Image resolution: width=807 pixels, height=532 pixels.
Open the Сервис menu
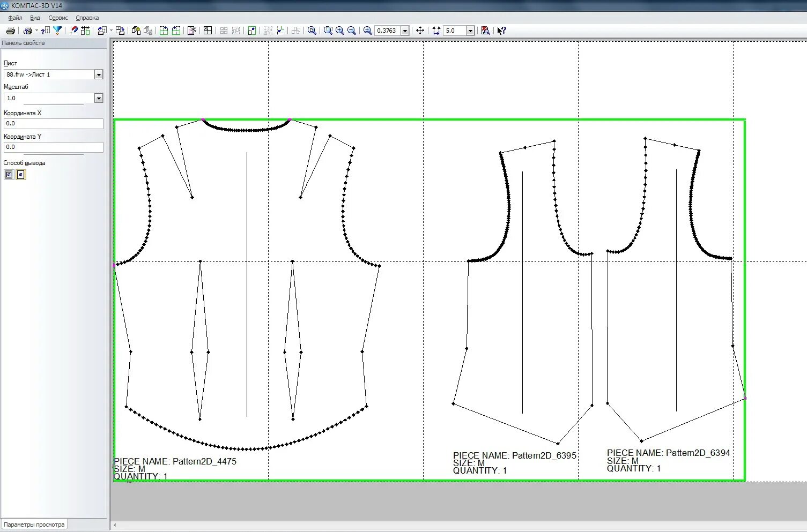point(58,18)
